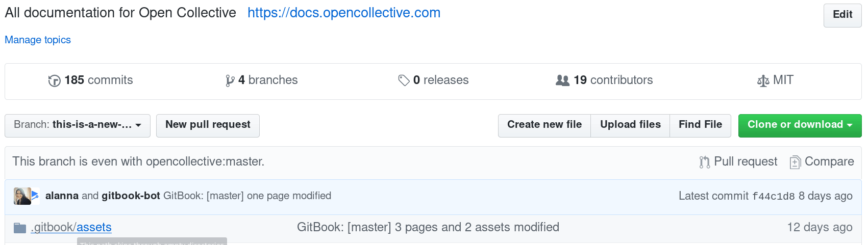
Task: Click the Upload files button
Action: tap(630, 126)
